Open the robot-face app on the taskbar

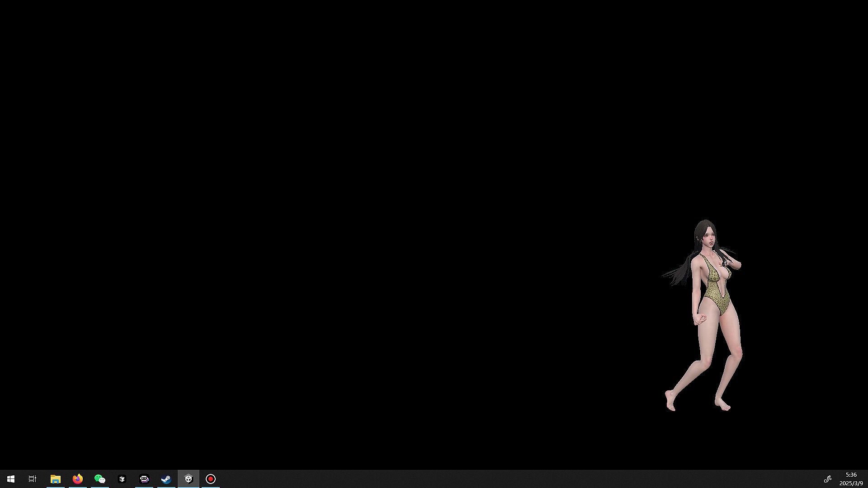pos(144,479)
